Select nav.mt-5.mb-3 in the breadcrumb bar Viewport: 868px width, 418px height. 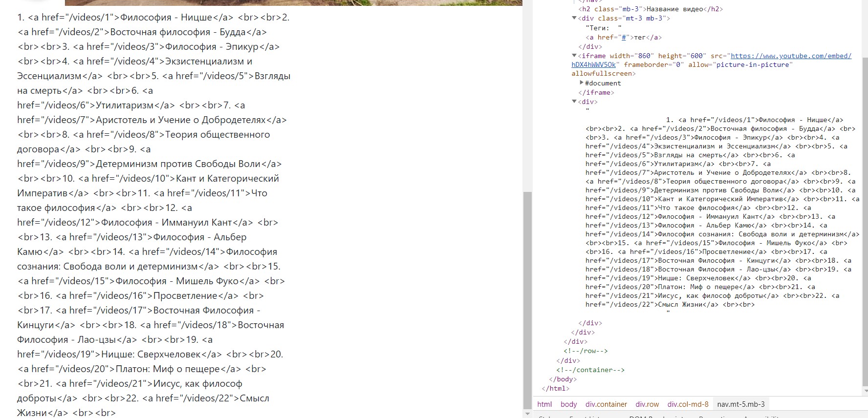[741, 404]
